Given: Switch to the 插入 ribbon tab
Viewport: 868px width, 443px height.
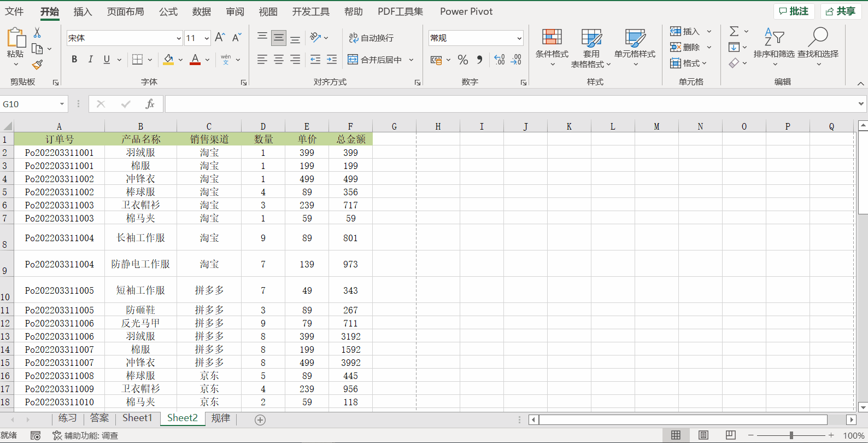Looking at the screenshot, I should pyautogui.click(x=83, y=11).
